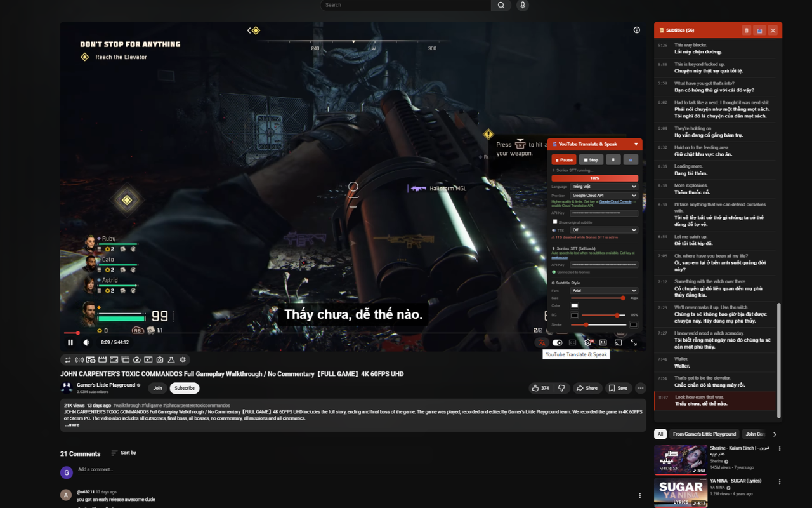This screenshot has height=508, width=812.
Task: Pick the Stroke color swatch
Action: (633, 324)
